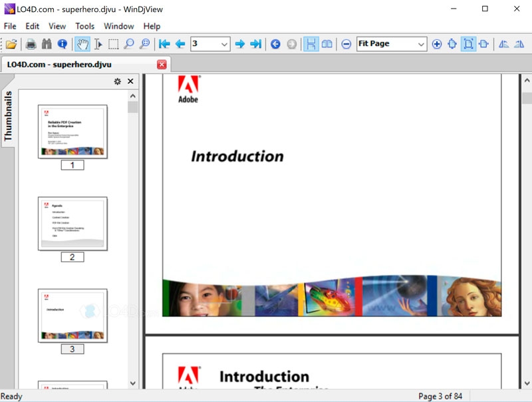Navigate back in view history
Viewport: 532px width, 402px height.
pos(275,44)
